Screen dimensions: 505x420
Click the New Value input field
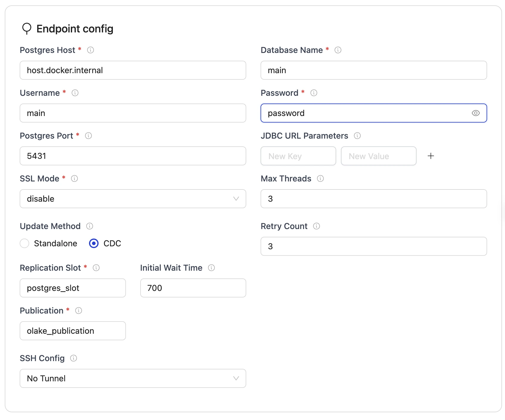[378, 156]
